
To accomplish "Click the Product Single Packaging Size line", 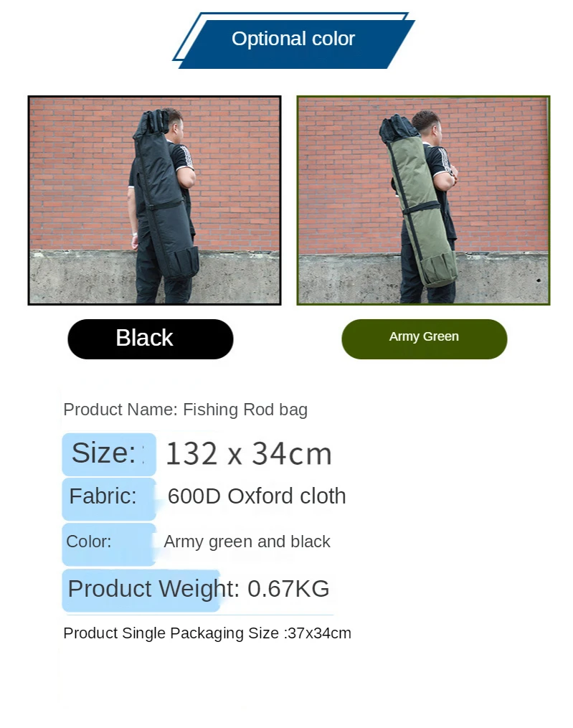I will (x=207, y=633).
